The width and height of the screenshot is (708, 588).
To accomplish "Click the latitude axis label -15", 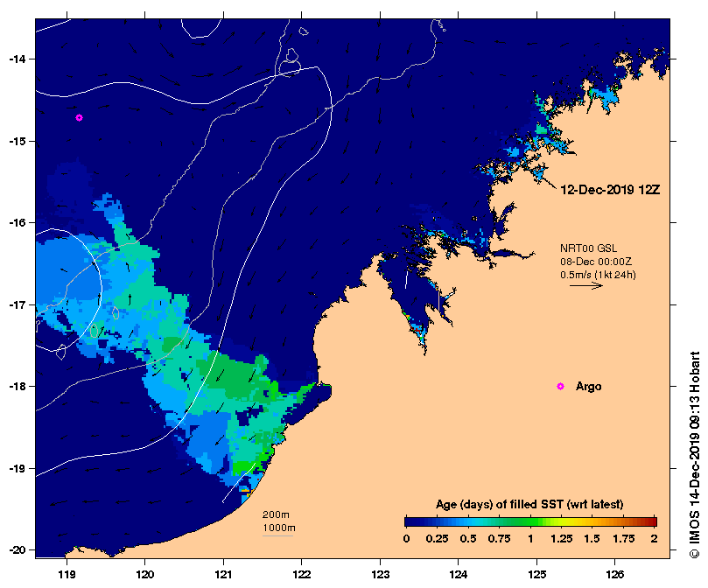I will [x=17, y=141].
